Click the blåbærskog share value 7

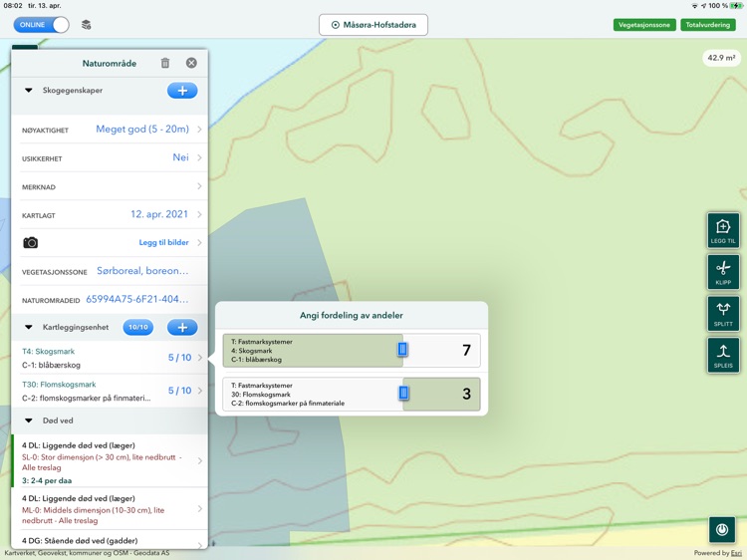click(x=466, y=351)
